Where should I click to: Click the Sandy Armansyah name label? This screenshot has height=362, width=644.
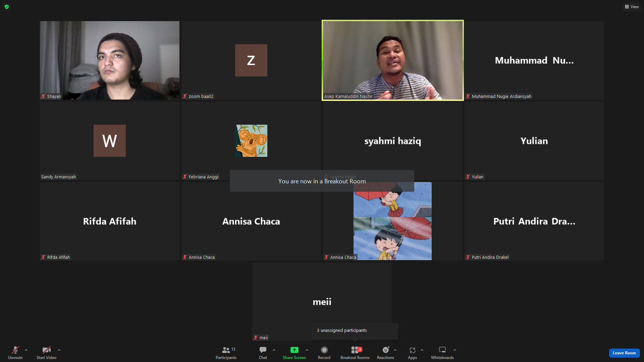[58, 177]
